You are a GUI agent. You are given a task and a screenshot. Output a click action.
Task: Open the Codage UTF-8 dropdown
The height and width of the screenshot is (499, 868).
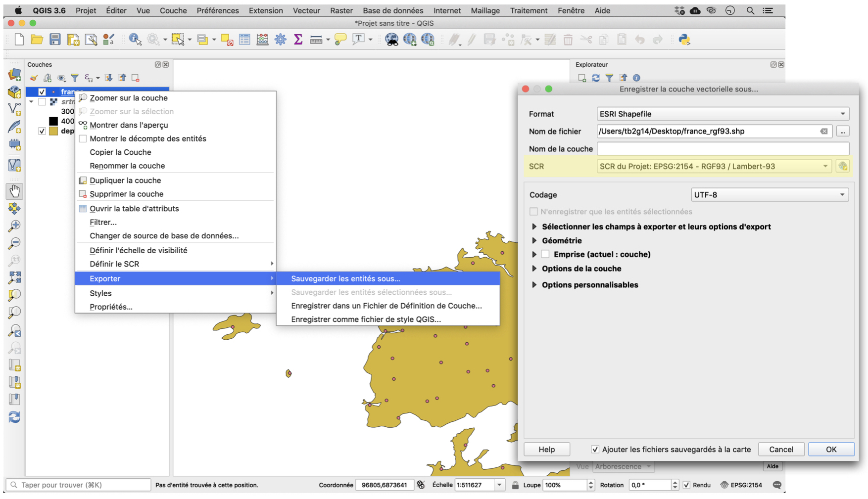[769, 195]
